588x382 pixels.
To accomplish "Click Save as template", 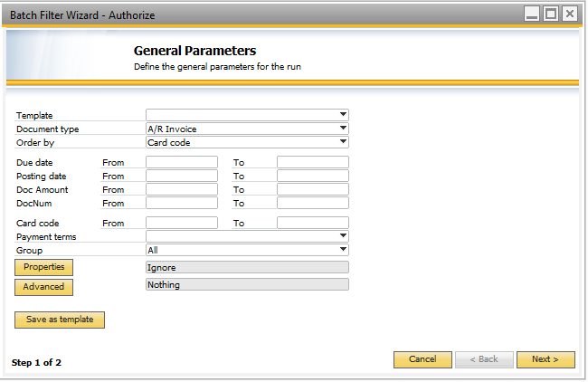I will click(x=60, y=320).
